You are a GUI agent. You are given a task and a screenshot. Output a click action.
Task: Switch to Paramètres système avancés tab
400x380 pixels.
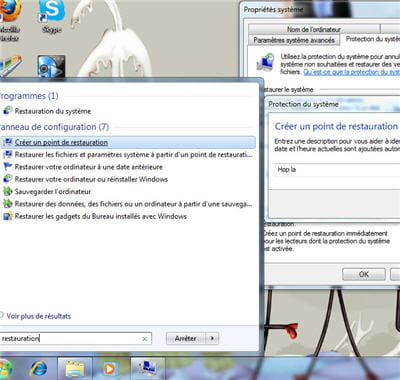pos(294,40)
